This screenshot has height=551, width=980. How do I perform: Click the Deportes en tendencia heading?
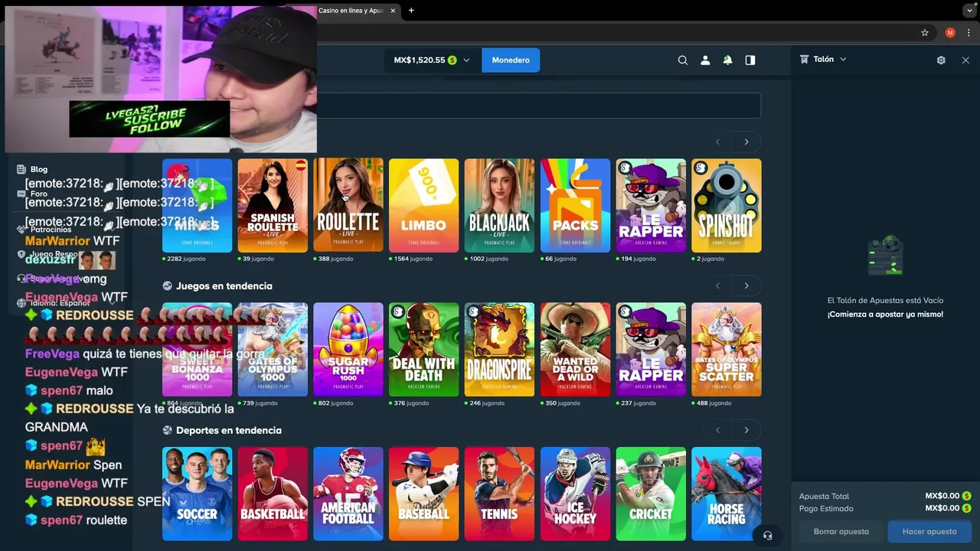tap(229, 430)
